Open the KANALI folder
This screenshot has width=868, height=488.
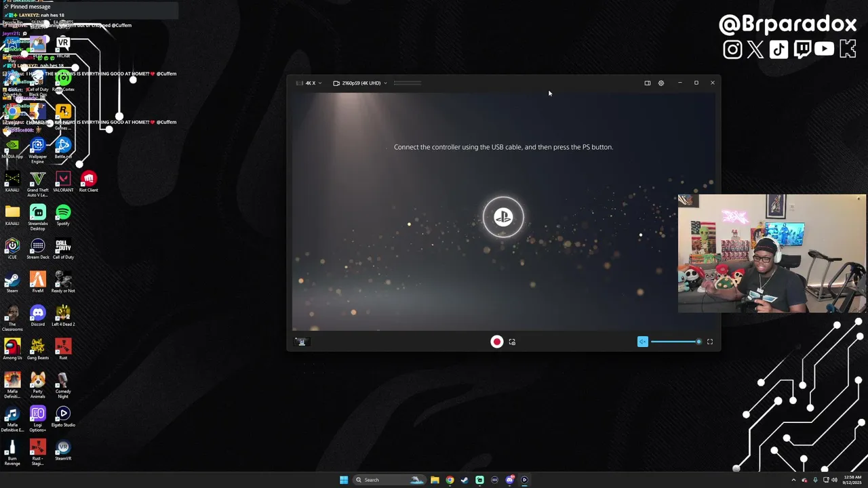click(x=12, y=216)
